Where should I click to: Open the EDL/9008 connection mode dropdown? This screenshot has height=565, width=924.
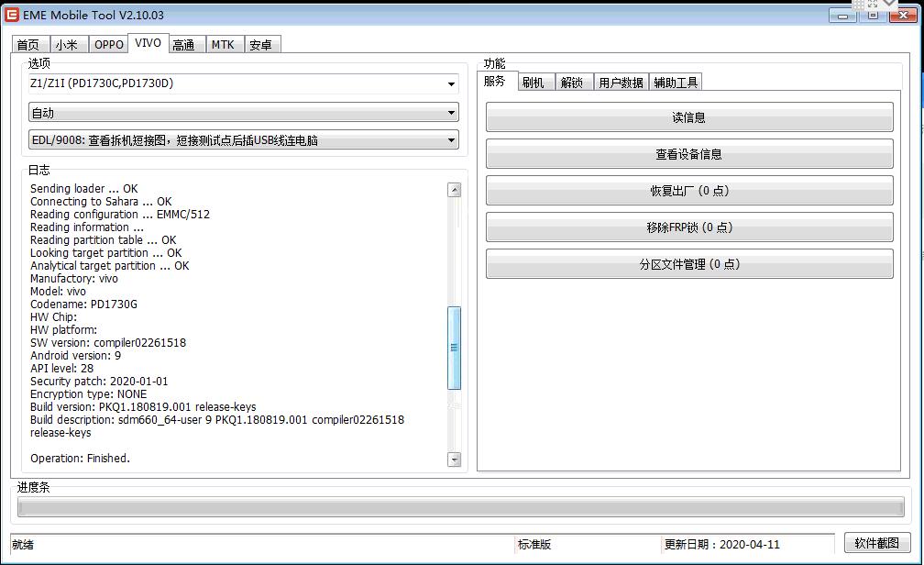[243, 140]
